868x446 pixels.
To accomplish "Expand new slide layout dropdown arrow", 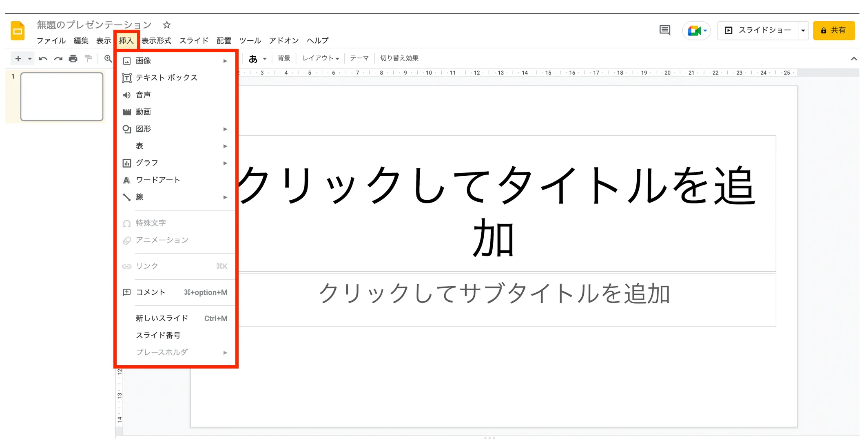I will coord(30,59).
